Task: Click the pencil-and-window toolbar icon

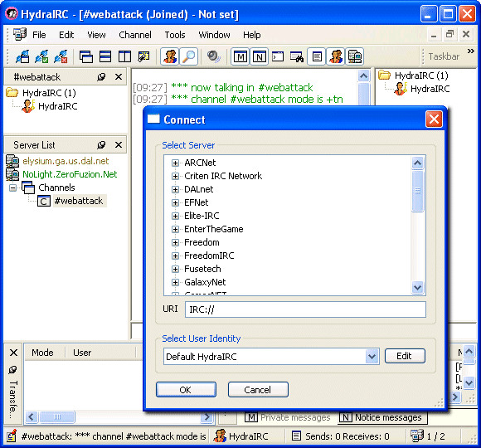Action: pyautogui.click(x=143, y=56)
